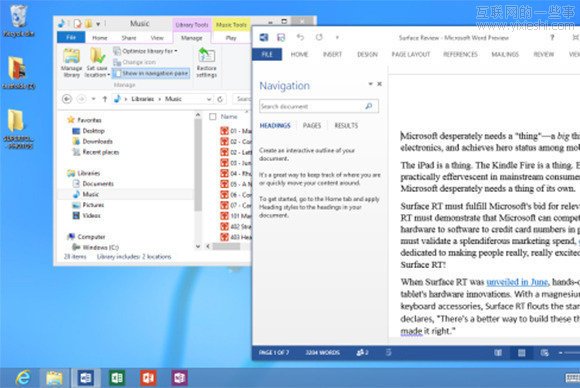Tick the select-all checkbox beside Name column
Screen dimensions: 580x388
coord(213,117)
